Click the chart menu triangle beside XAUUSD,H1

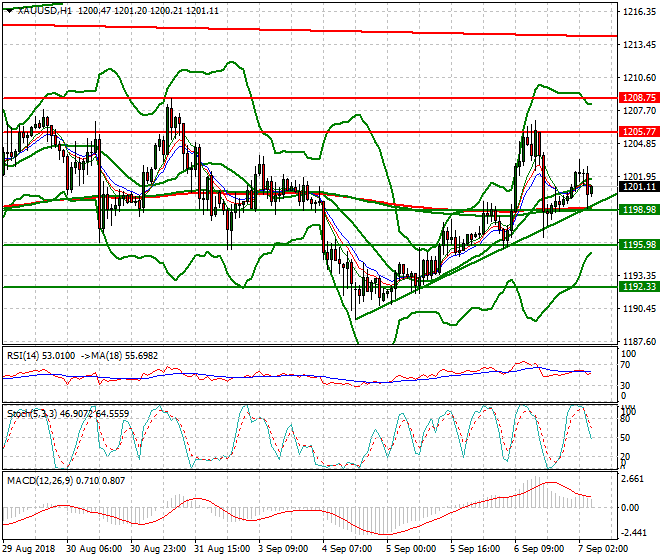[9, 11]
